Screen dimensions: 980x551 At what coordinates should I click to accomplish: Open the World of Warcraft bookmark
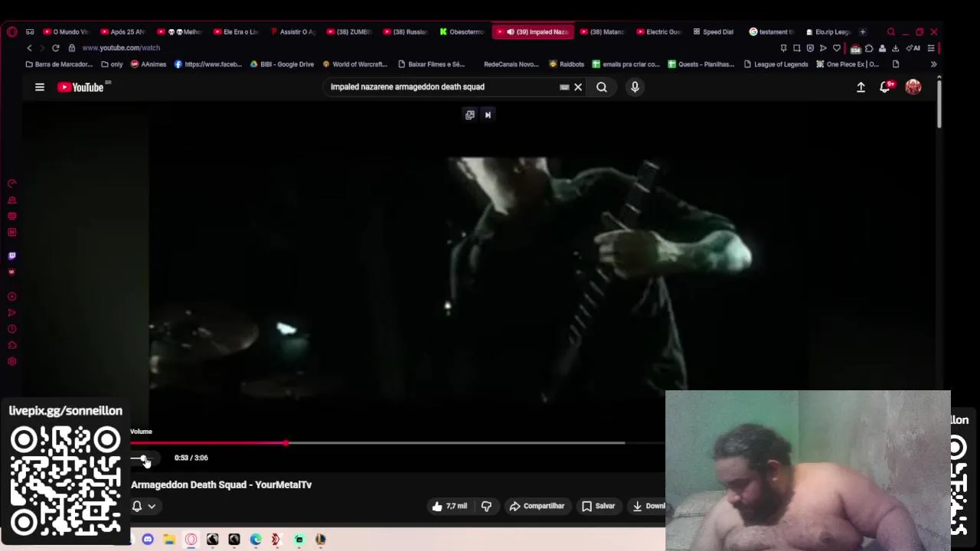tap(354, 64)
